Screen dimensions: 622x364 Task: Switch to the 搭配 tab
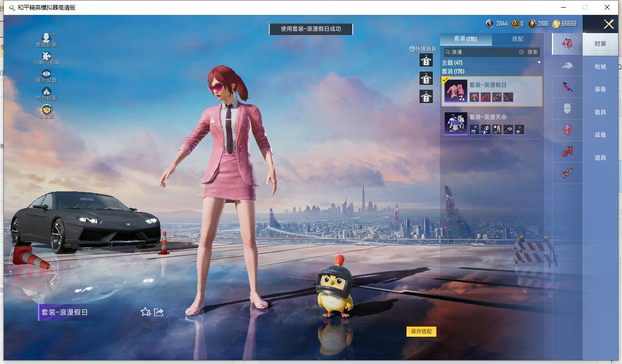[517, 39]
